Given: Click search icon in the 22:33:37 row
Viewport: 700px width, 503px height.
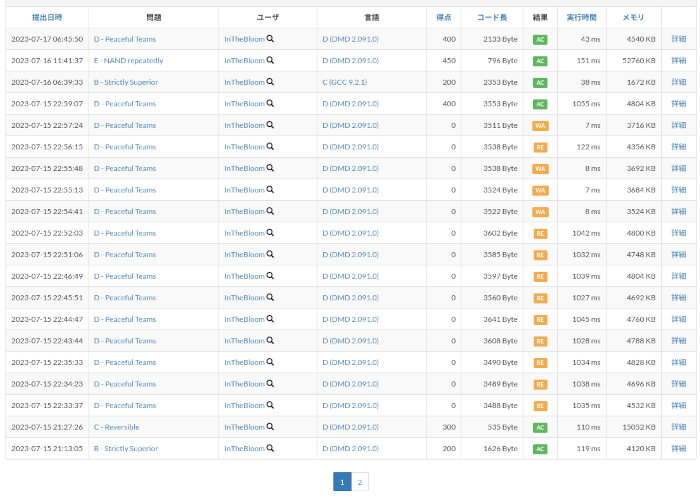Looking at the screenshot, I should click(x=270, y=405).
